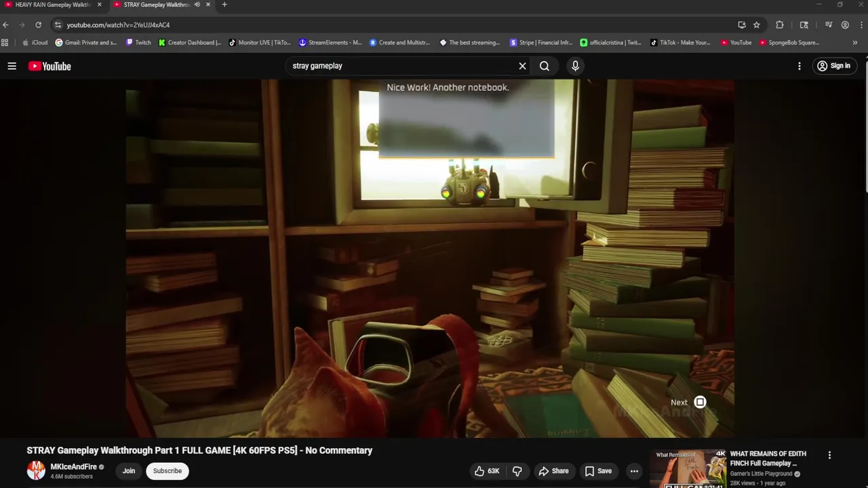Save the video to a playlist

coord(598,471)
